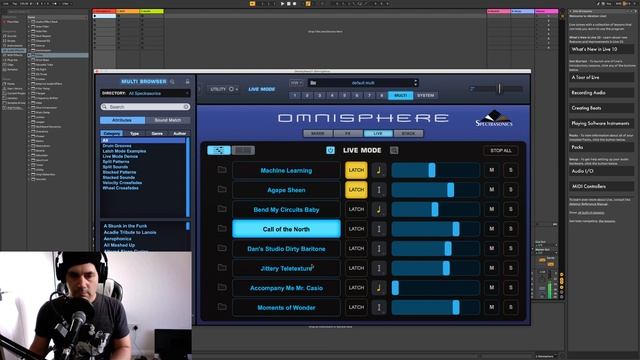640x360 pixels.
Task: Click trigger mode icon for Jittery Teletexture
Action: (379, 268)
